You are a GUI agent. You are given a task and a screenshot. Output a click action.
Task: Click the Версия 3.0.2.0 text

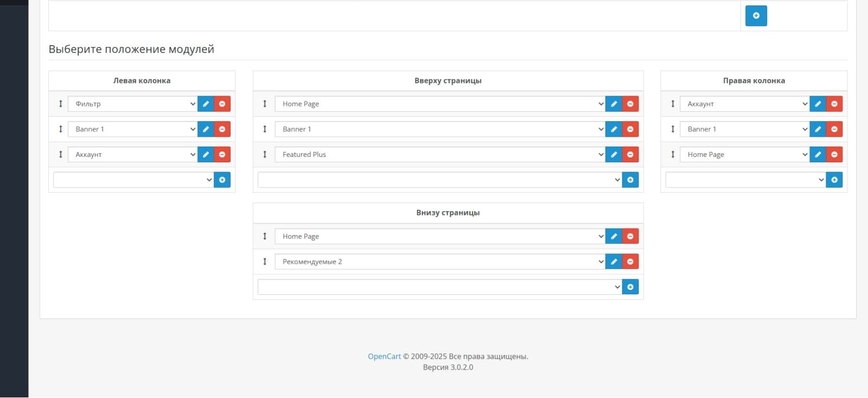(448, 368)
